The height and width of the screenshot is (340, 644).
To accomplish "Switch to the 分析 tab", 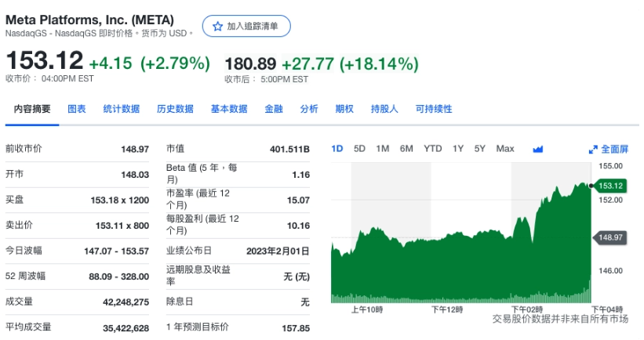I will [x=309, y=109].
